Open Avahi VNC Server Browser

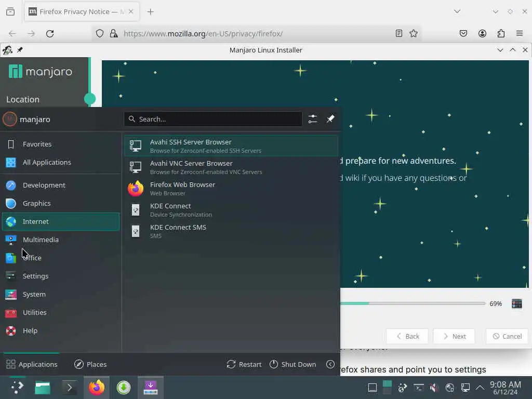pyautogui.click(x=231, y=167)
